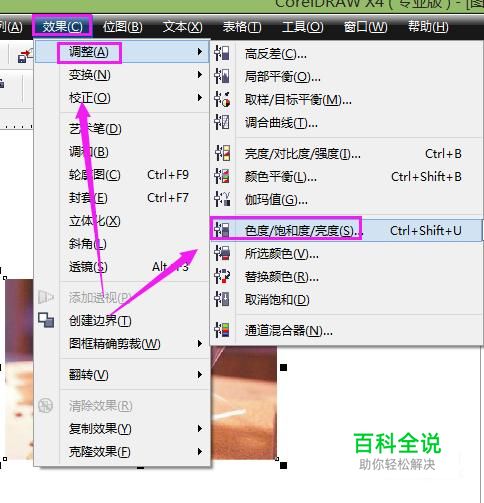Choose 亮度/对比度/强度(I)... from submenu
Screen dimensions: 484x503
[x=347, y=153]
